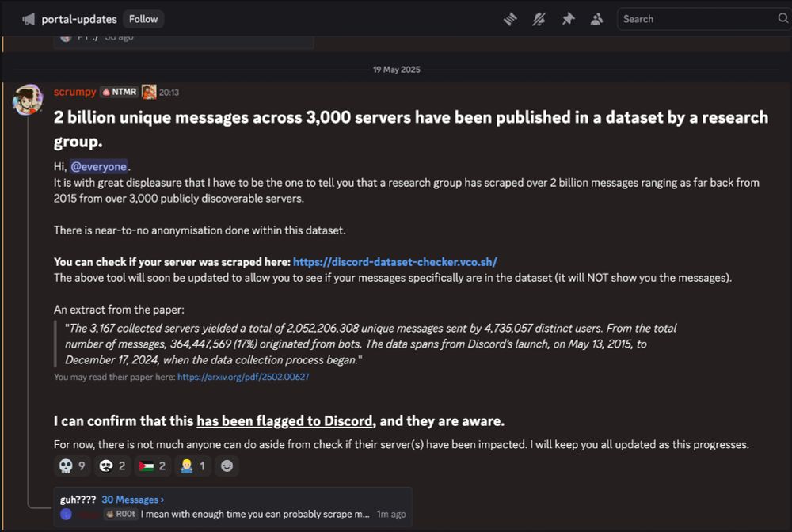This screenshot has height=532, width=792.
Task: Follow the portal-updates channel
Action: pos(143,19)
